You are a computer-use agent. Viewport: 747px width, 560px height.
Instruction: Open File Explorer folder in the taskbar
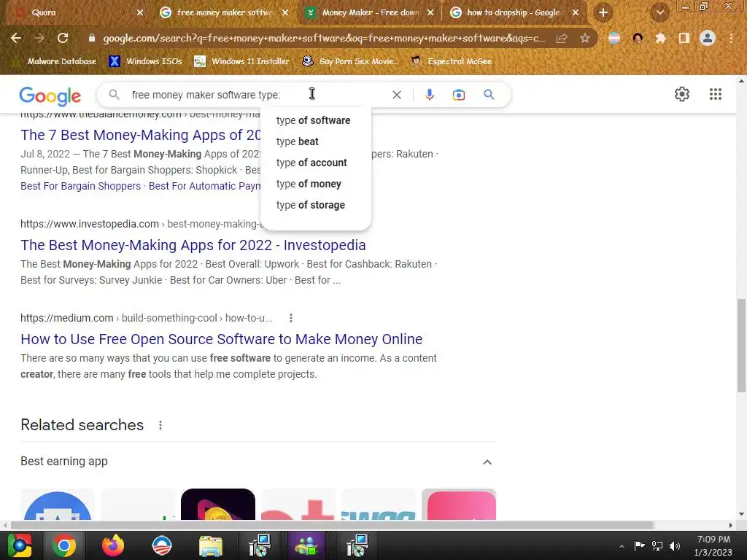[211, 545]
